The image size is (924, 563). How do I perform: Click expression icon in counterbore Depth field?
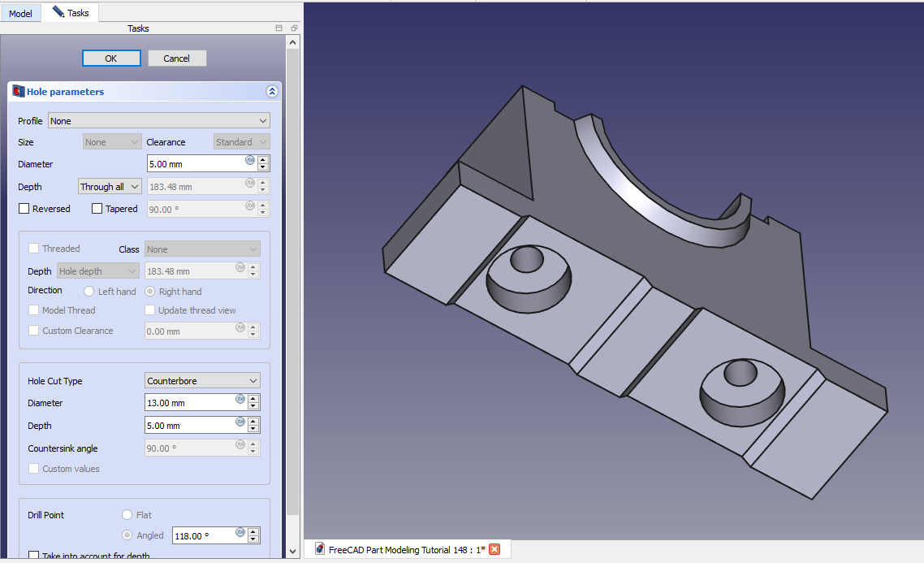(240, 422)
